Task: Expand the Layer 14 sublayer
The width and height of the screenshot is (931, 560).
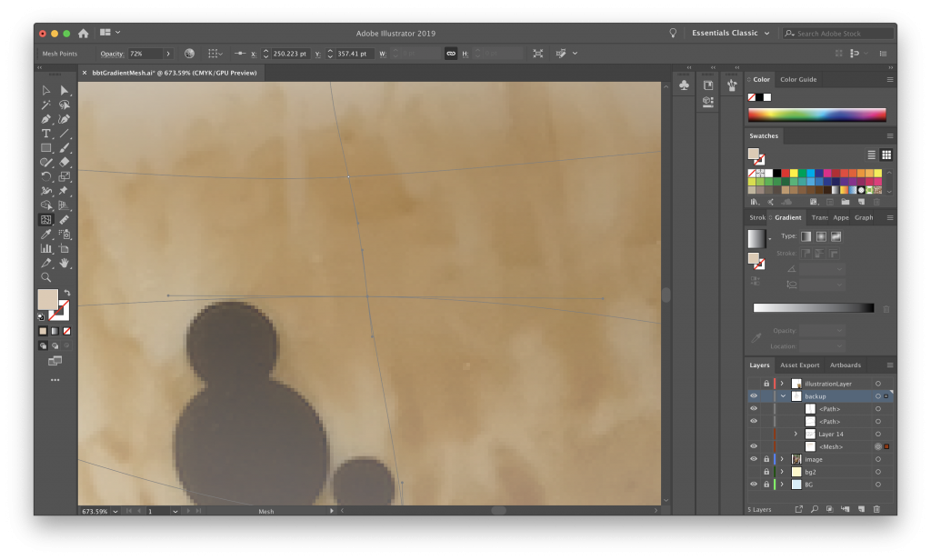Action: click(796, 434)
